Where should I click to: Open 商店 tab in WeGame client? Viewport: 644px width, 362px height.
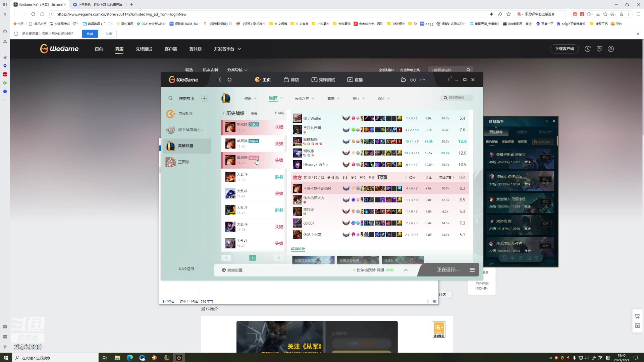pyautogui.click(x=291, y=79)
